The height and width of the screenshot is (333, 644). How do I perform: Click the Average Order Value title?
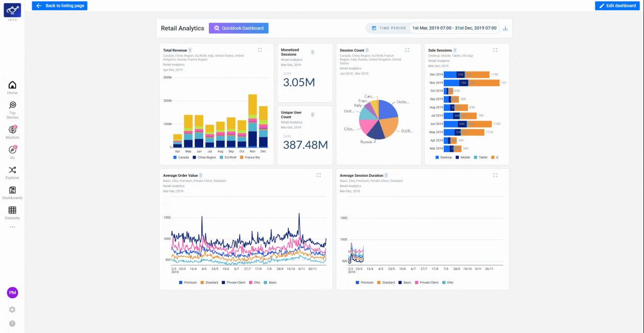(181, 175)
